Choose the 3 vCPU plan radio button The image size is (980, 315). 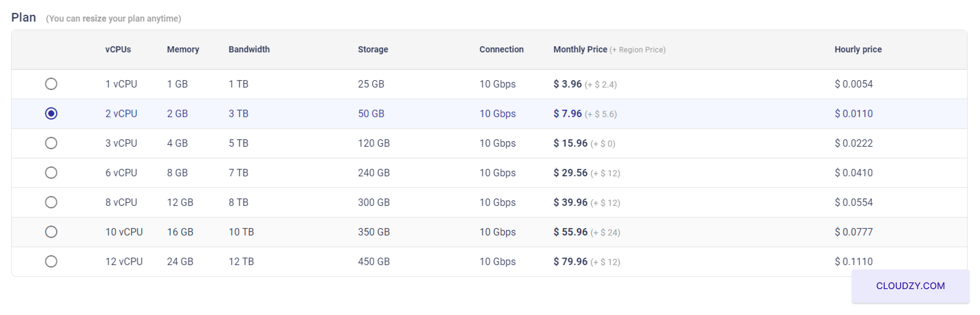[51, 143]
